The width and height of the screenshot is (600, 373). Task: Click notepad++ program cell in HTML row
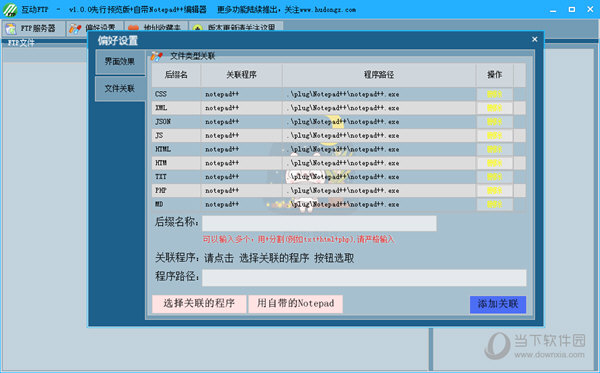[x=241, y=149]
